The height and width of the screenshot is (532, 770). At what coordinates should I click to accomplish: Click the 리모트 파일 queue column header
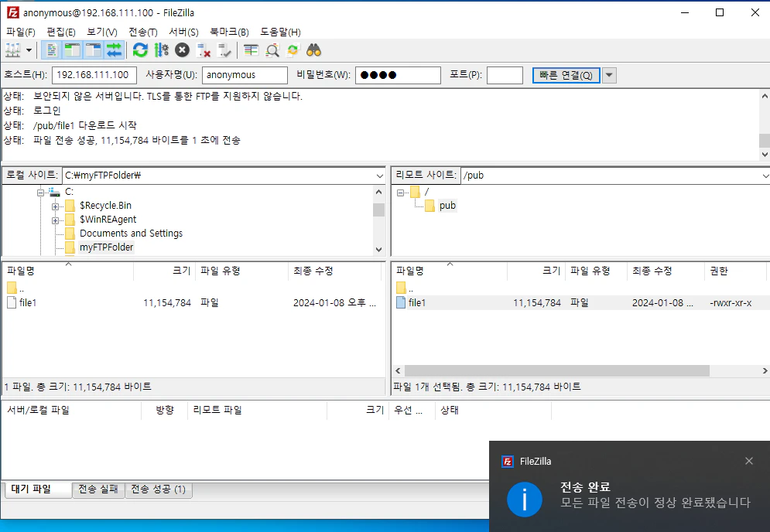point(258,411)
